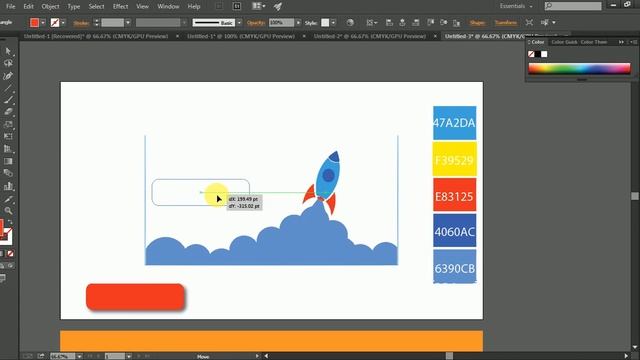The width and height of the screenshot is (640, 360).
Task: Select the Gradient tool
Action: (x=8, y=161)
